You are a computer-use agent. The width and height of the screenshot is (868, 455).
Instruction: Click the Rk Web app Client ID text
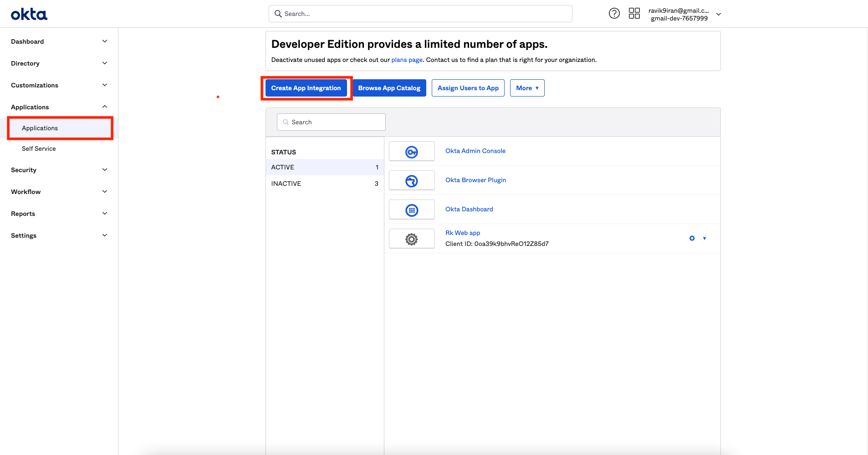pyautogui.click(x=497, y=244)
